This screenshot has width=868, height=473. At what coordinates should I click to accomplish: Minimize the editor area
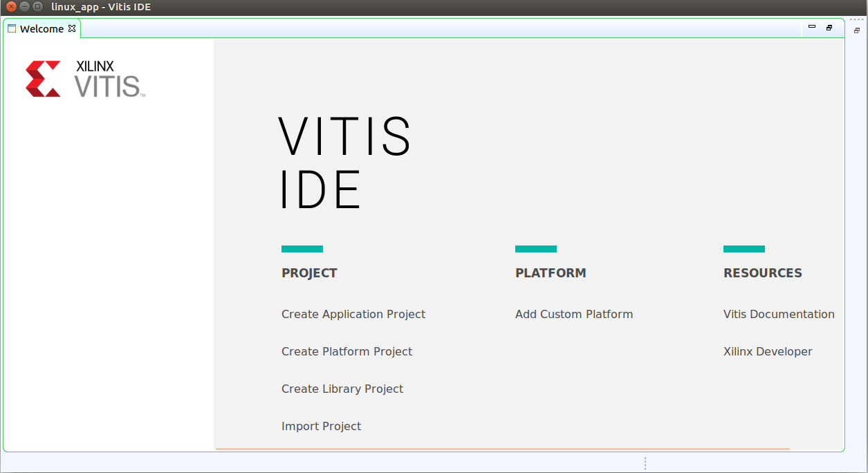point(811,27)
